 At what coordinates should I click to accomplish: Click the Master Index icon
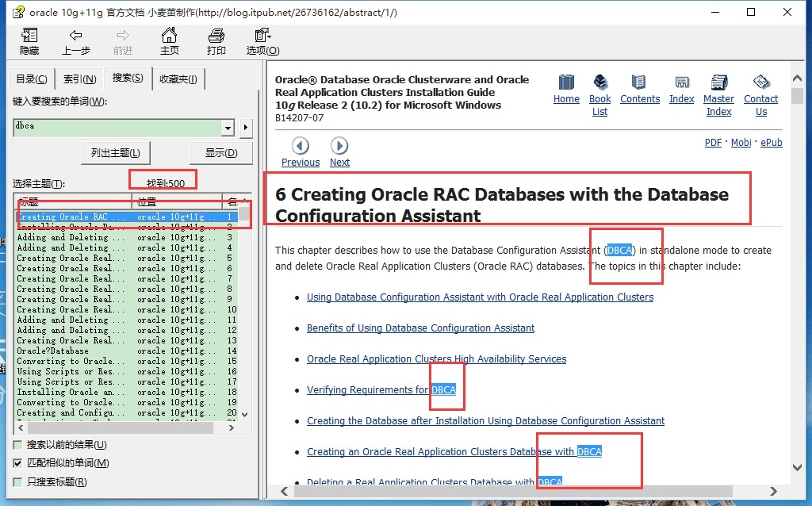click(x=718, y=82)
